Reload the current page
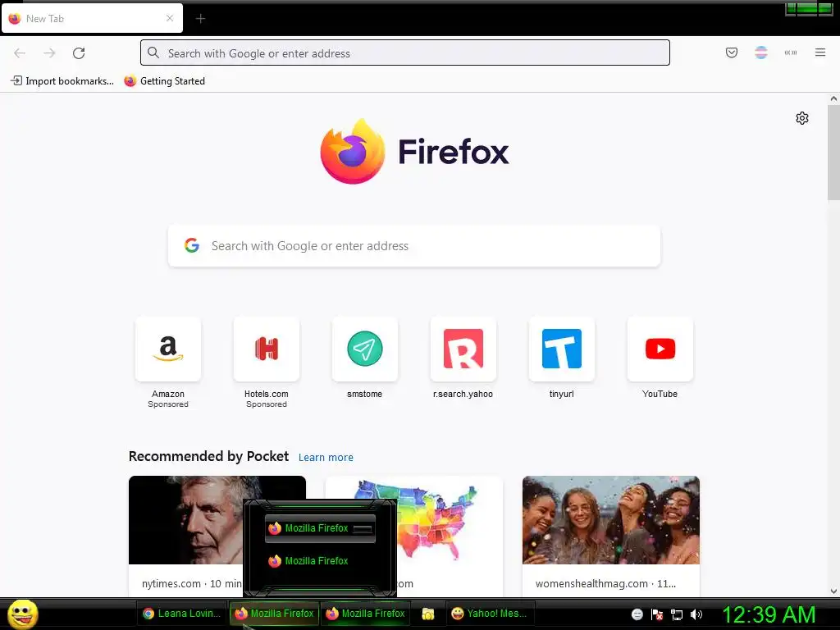 pyautogui.click(x=79, y=53)
